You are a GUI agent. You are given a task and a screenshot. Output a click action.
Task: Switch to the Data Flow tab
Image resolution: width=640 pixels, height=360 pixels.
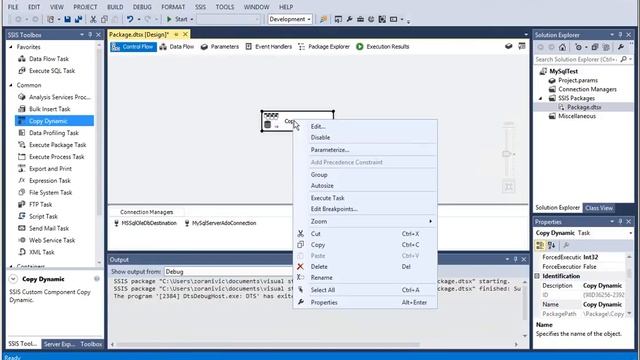click(x=177, y=47)
